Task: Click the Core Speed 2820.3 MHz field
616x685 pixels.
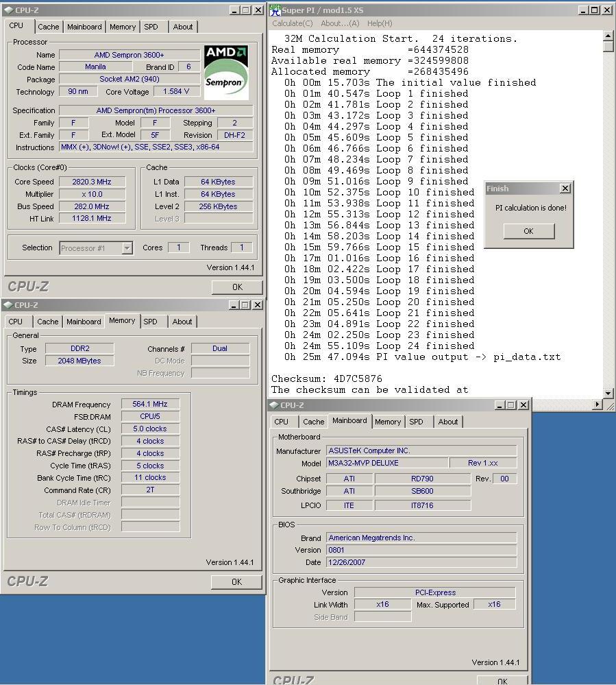Action: tap(92, 182)
